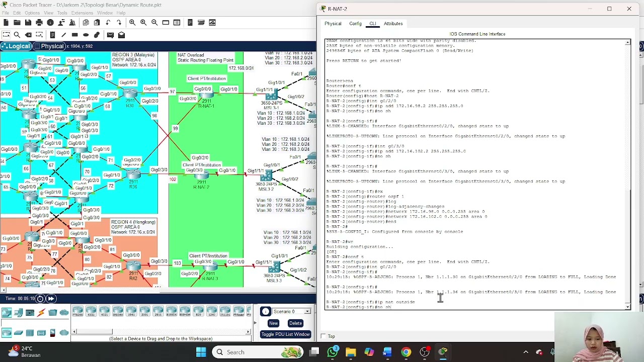Choose the Select tool icon

[x=6, y=35]
